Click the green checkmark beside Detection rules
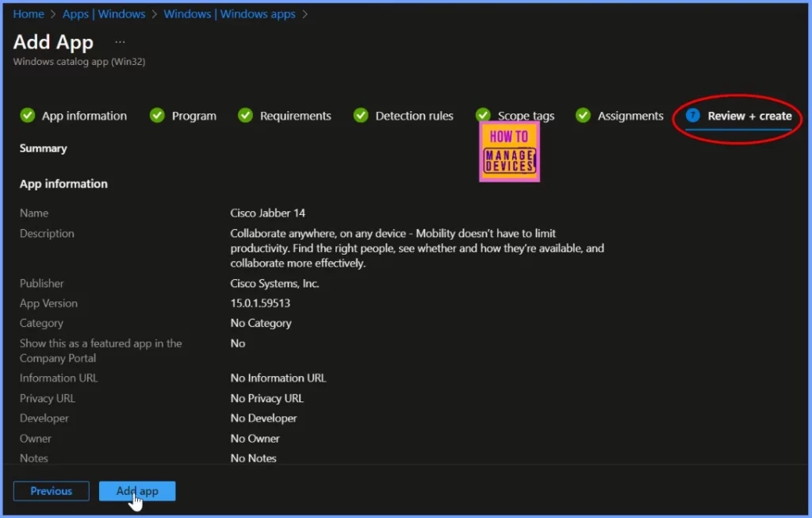812x518 pixels. point(361,115)
